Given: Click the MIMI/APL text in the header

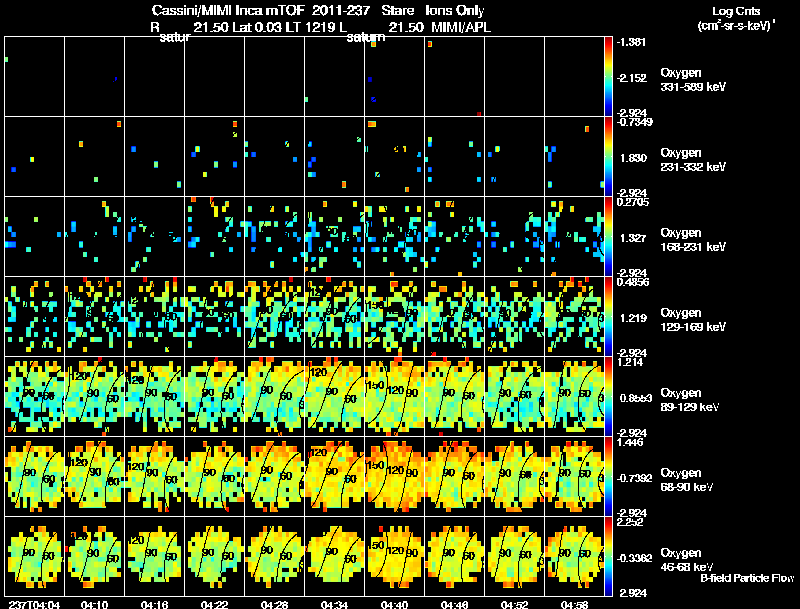Looking at the screenshot, I should (461, 27).
